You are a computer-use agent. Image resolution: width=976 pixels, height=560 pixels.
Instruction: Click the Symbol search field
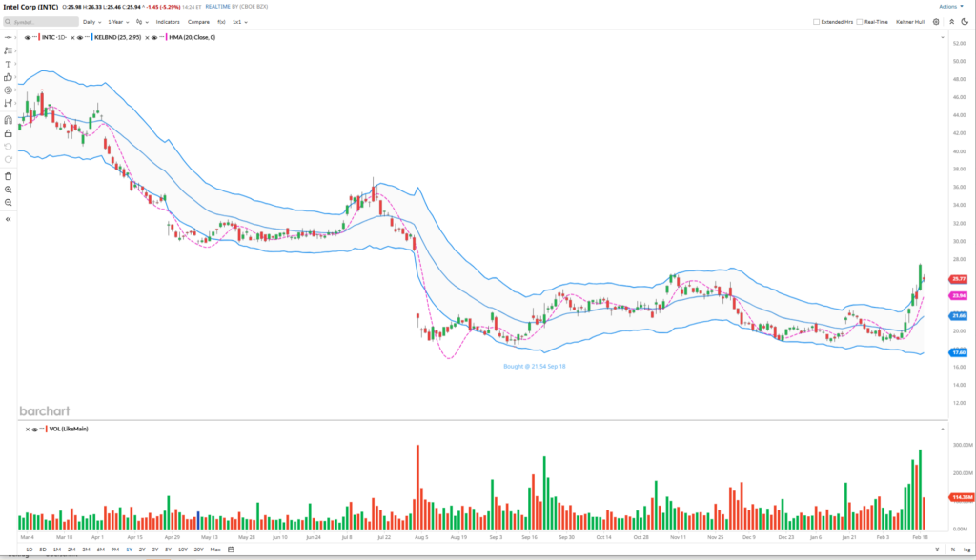tap(45, 21)
